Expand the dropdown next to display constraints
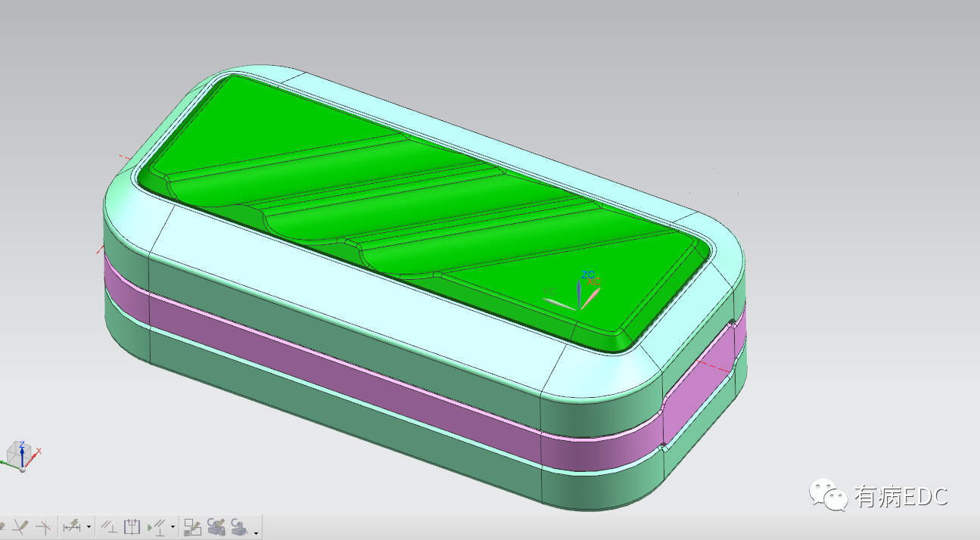Screen dimensions: 980x540 (x=173, y=526)
